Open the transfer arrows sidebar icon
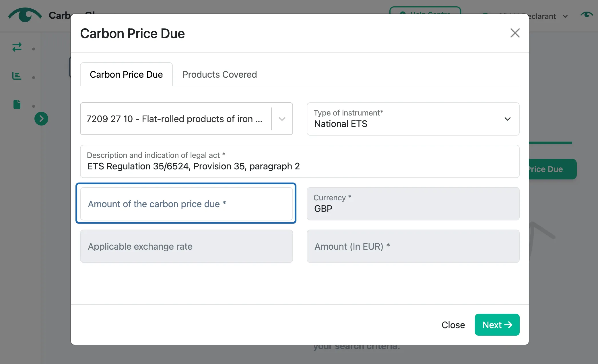The height and width of the screenshot is (364, 598). click(17, 47)
